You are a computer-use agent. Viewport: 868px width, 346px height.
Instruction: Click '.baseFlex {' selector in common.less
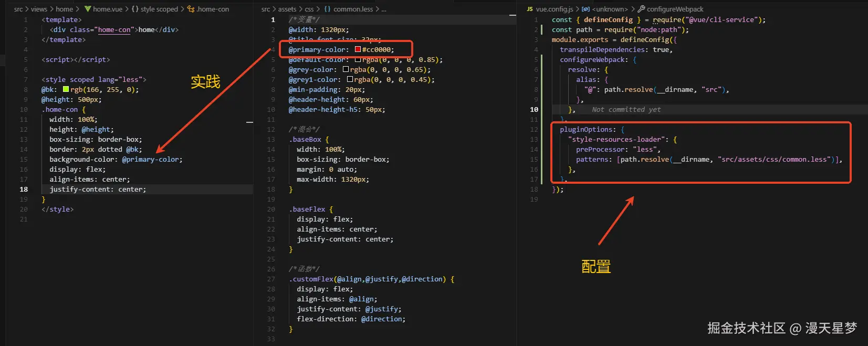311,209
